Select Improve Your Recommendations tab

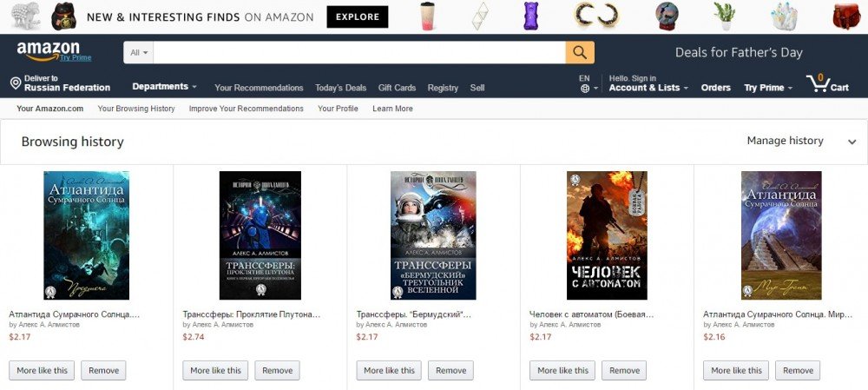(x=247, y=109)
